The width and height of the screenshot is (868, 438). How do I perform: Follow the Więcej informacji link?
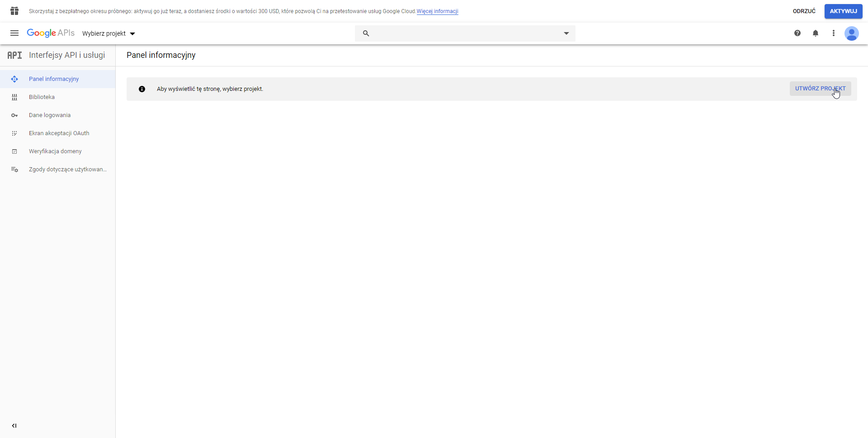tap(437, 11)
